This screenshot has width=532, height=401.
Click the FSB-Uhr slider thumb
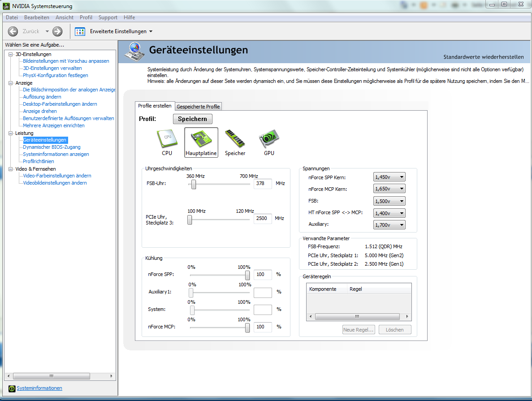coord(193,184)
